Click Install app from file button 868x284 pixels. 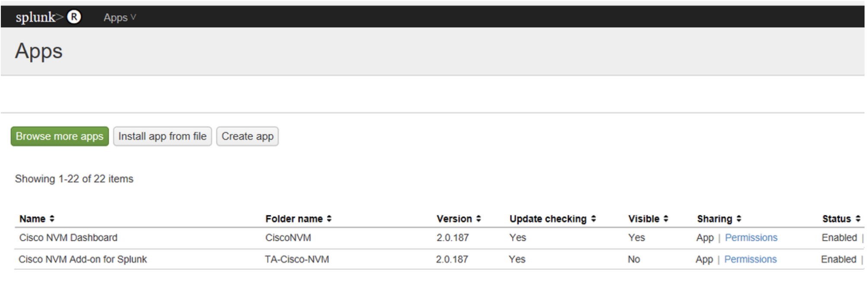(162, 136)
